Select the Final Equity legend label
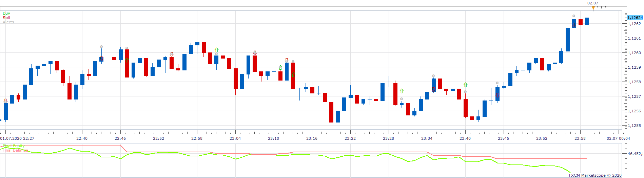Viewport: 644px width, 178px height. [14, 146]
